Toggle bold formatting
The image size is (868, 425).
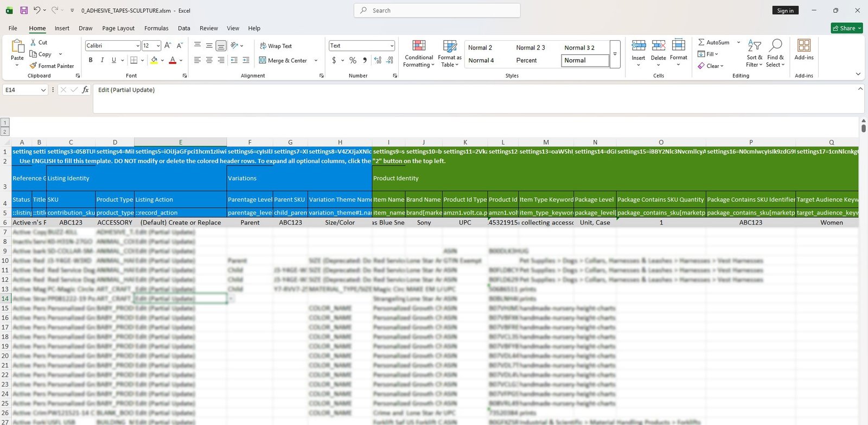tap(91, 60)
